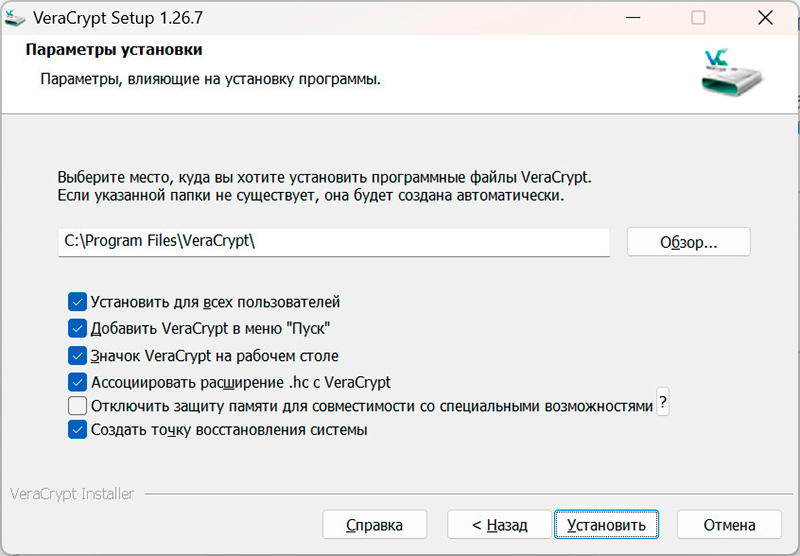Uncheck "Установить для всех пользователей"

pyautogui.click(x=77, y=301)
